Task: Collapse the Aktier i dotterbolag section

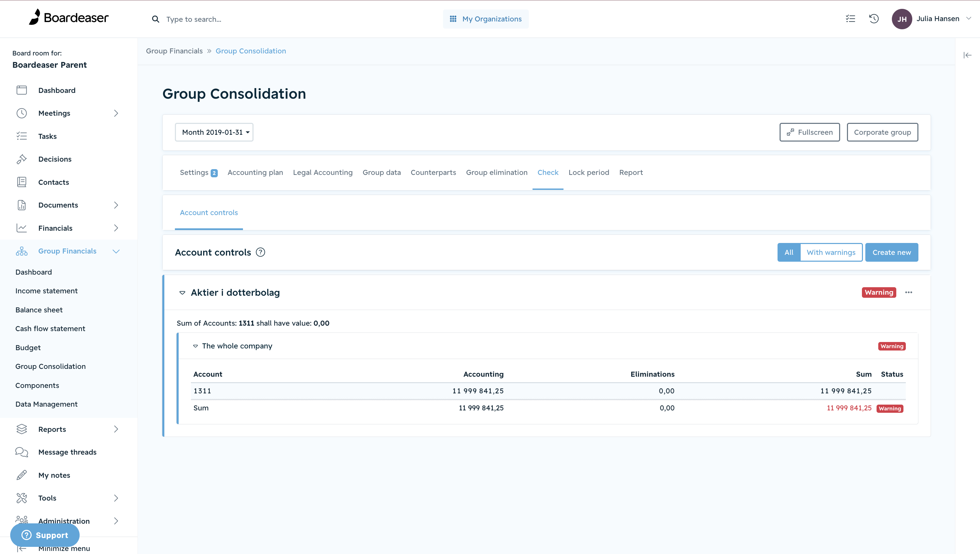Action: 183,293
